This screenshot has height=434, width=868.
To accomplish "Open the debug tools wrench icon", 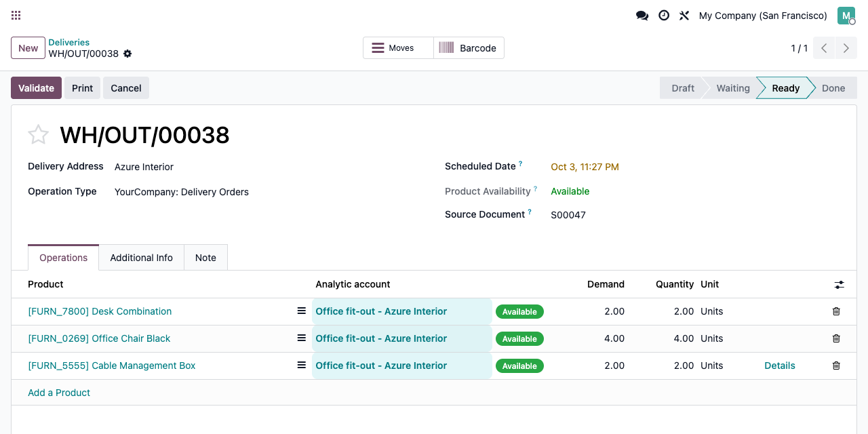I will (684, 16).
